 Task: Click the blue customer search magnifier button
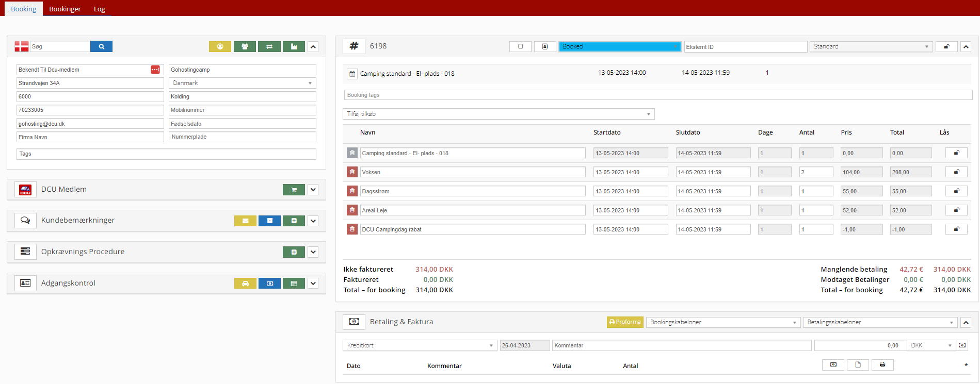coord(101,46)
